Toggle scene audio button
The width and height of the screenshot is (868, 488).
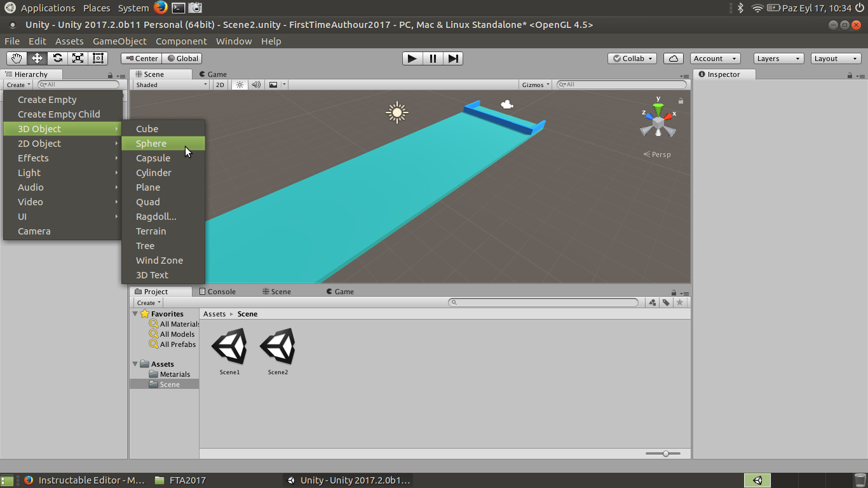(256, 85)
